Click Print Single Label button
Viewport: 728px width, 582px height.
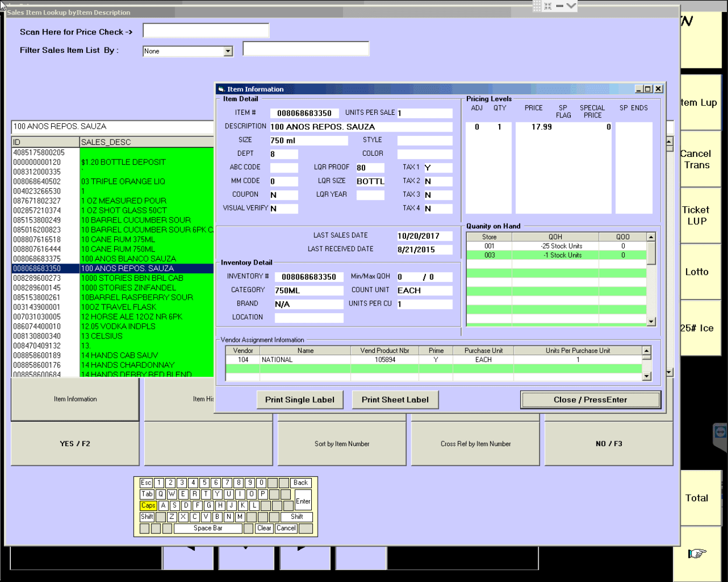[299, 400]
